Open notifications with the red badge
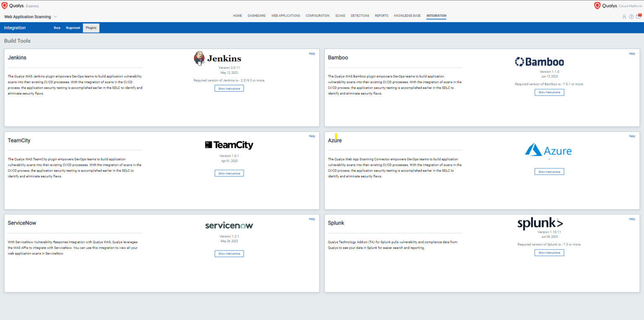 pyautogui.click(x=638, y=16)
